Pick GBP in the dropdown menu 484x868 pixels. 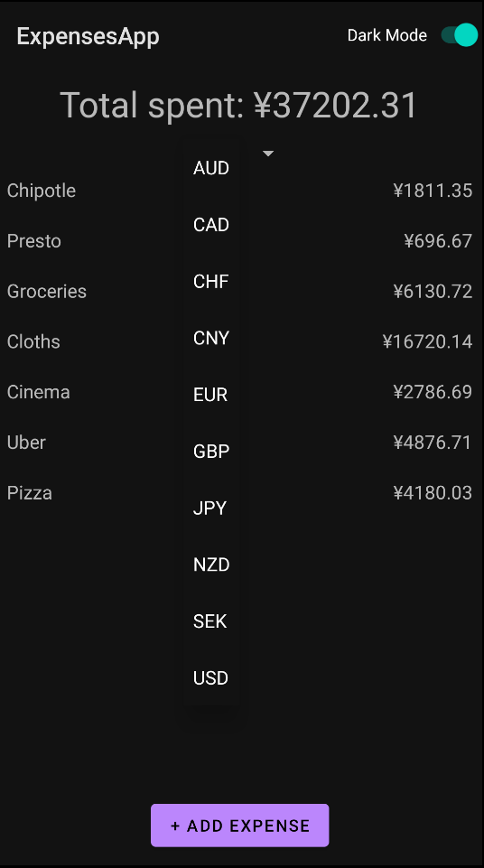coord(211,451)
